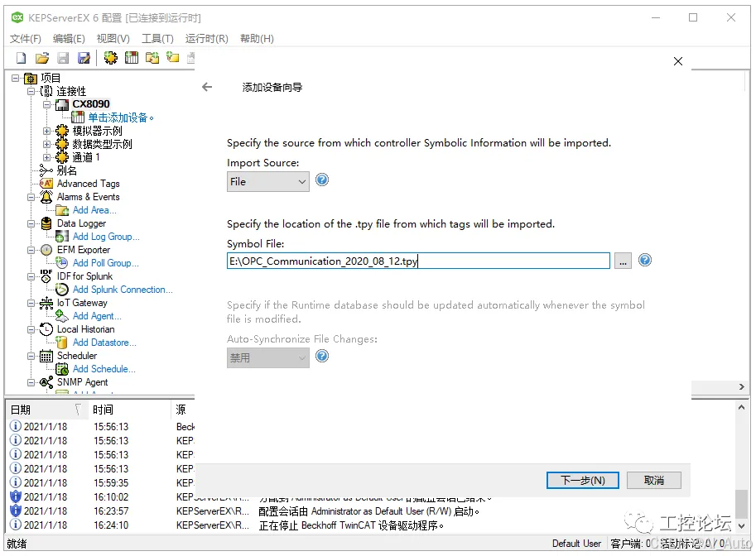
Task: Go back with the wizard arrow
Action: click(x=207, y=87)
